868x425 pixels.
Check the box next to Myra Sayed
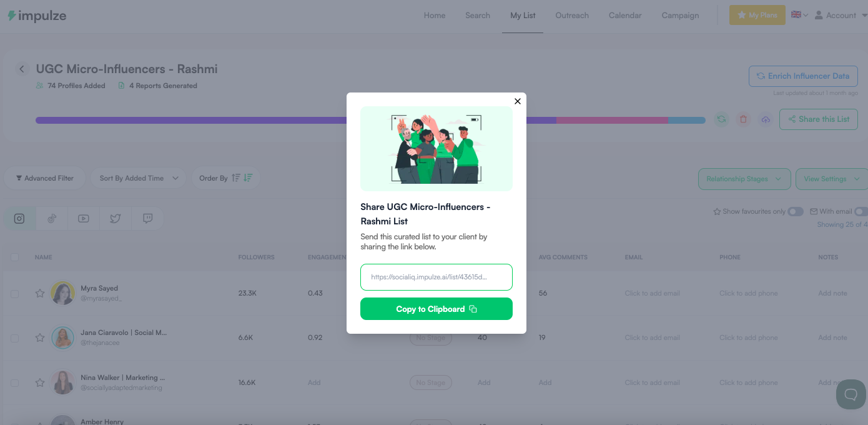pos(15,294)
